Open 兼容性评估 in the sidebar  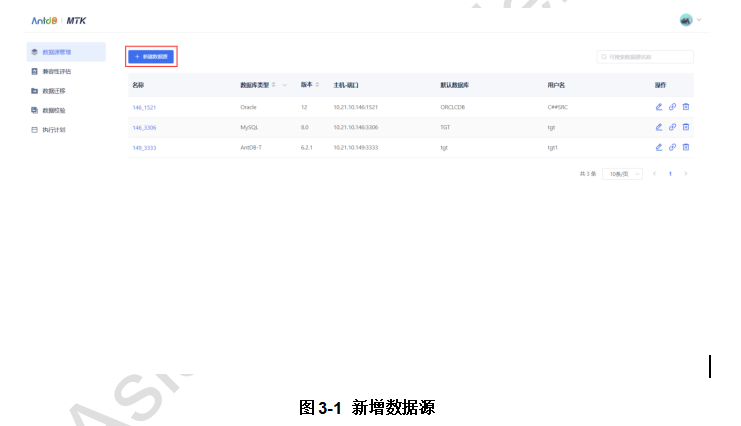pyautogui.click(x=66, y=71)
